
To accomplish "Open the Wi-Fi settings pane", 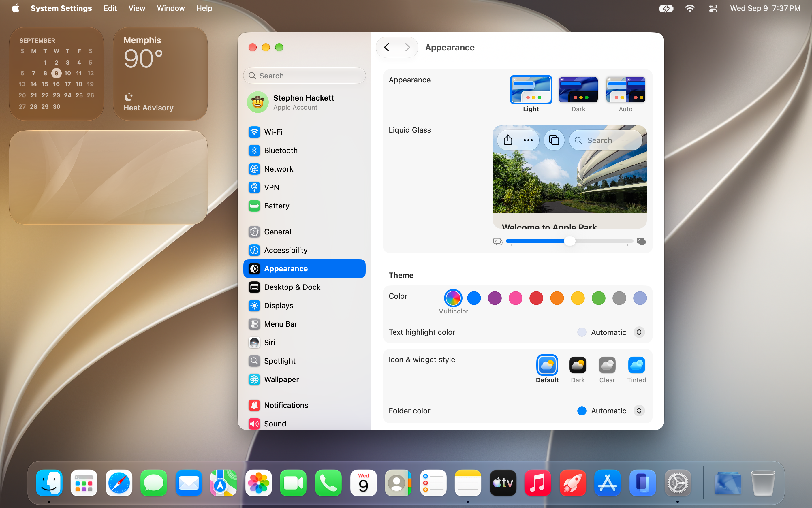I will (x=304, y=132).
